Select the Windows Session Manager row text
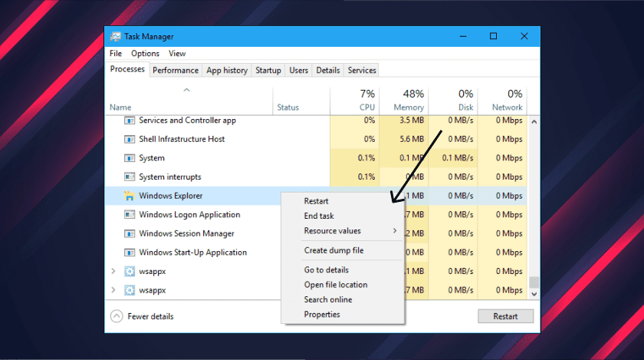Viewport: 644px width, 360px height. click(186, 233)
